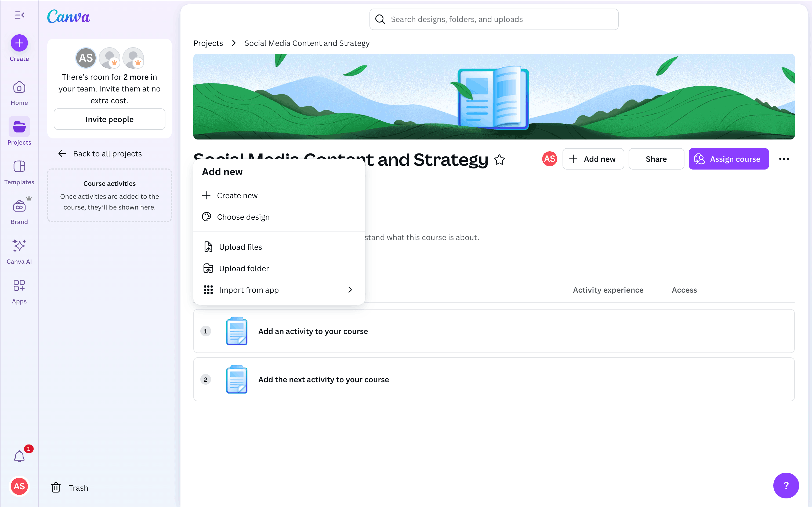Viewport: 812px width, 507px height.
Task: Open the help question mark button
Action: tap(785, 485)
